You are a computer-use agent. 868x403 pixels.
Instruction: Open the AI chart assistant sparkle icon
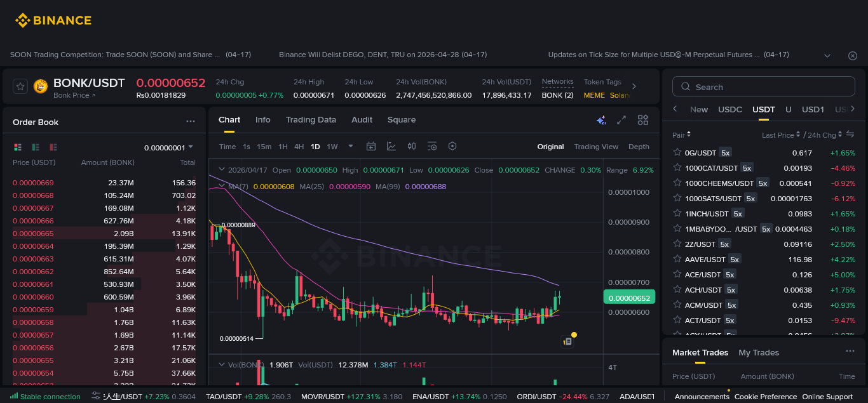(x=601, y=120)
